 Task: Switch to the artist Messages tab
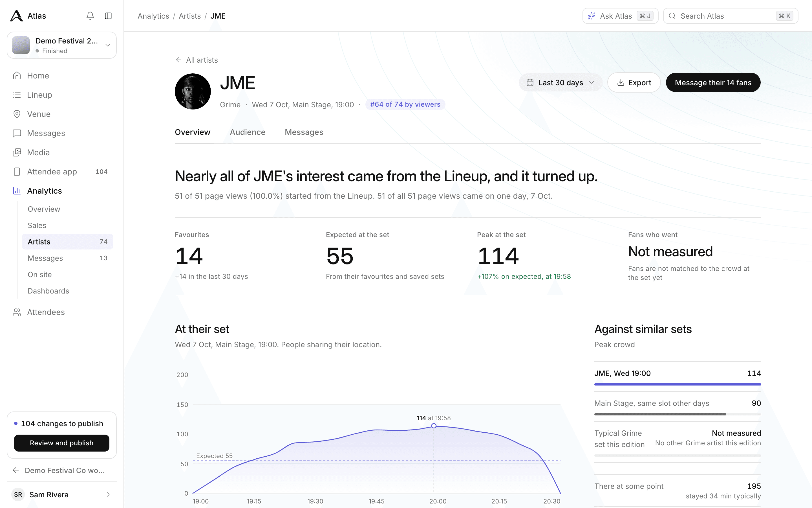click(304, 132)
